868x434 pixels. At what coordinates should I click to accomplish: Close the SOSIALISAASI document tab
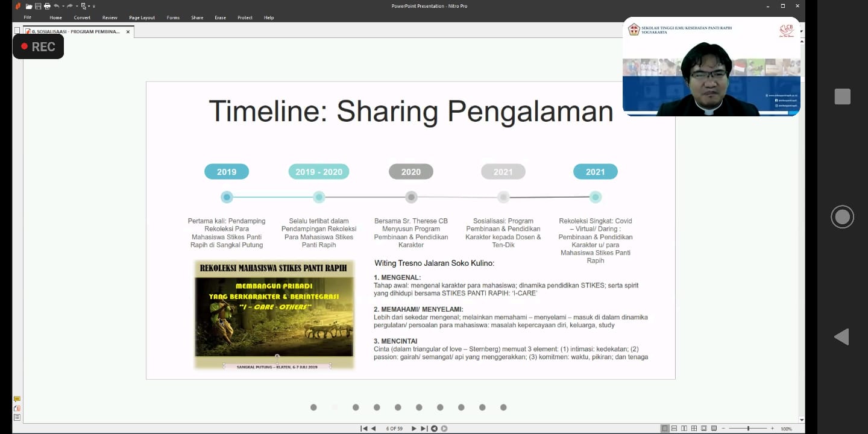[x=128, y=31]
